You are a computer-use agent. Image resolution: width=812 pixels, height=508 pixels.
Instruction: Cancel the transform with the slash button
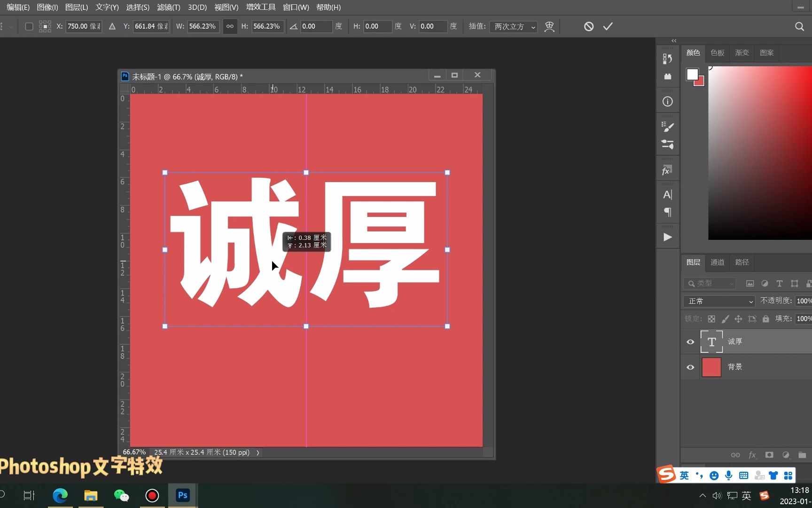[x=588, y=26]
